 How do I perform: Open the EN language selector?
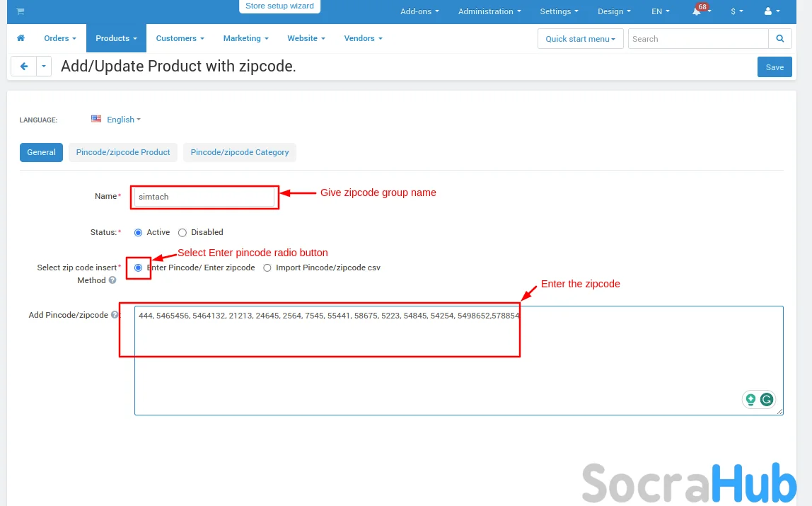[x=660, y=11]
